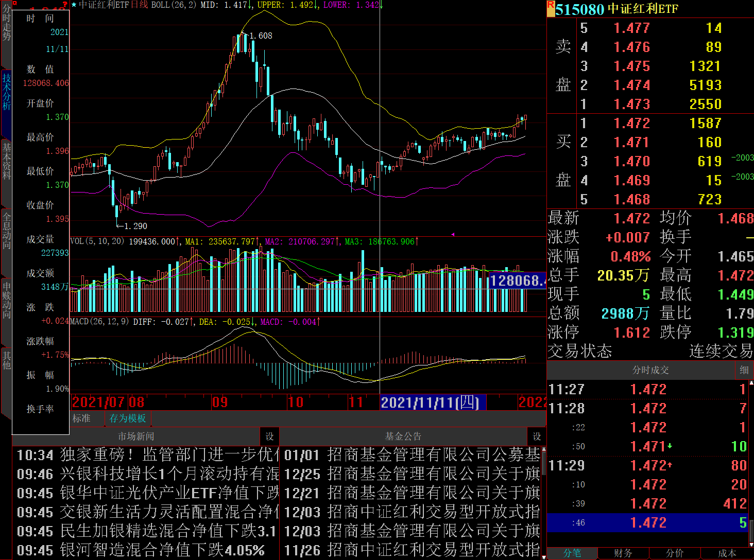754x560 pixels.
Task: Open the 12/25 招商基金 announcement
Action: click(411, 474)
